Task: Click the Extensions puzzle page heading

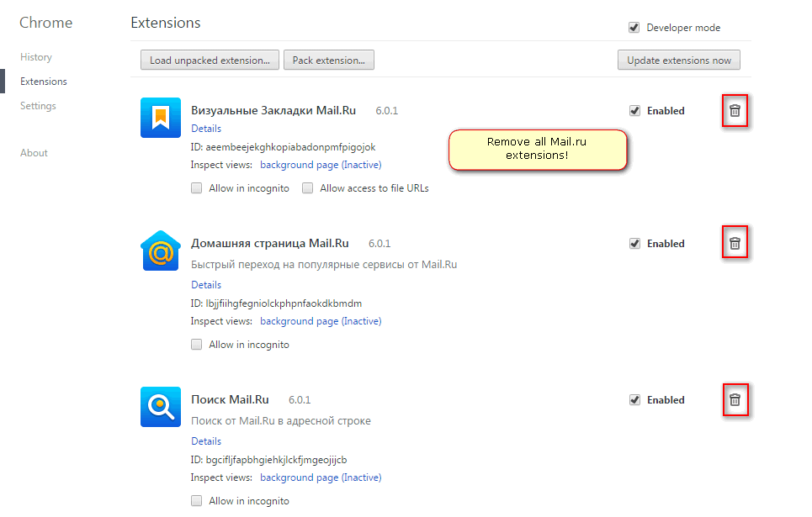Action: point(165,23)
